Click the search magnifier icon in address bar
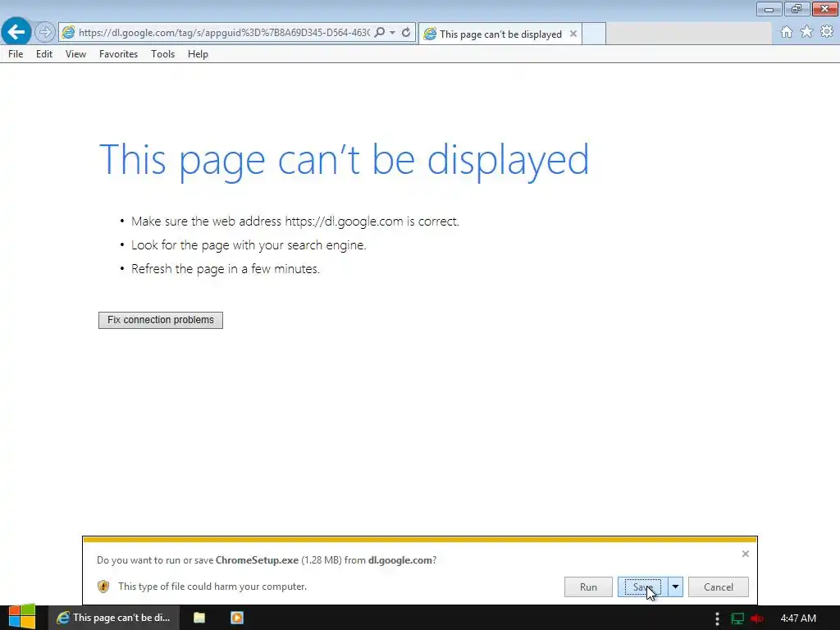 coord(379,32)
